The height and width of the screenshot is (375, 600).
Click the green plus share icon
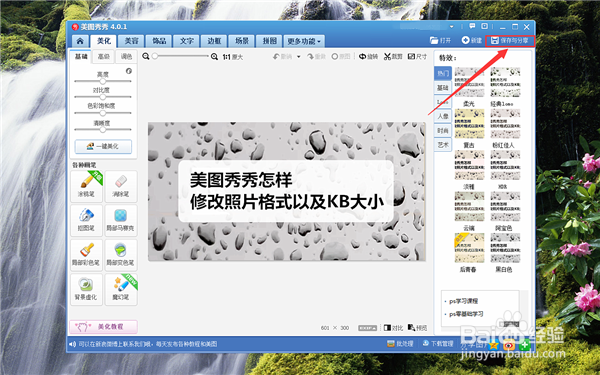(x=524, y=345)
